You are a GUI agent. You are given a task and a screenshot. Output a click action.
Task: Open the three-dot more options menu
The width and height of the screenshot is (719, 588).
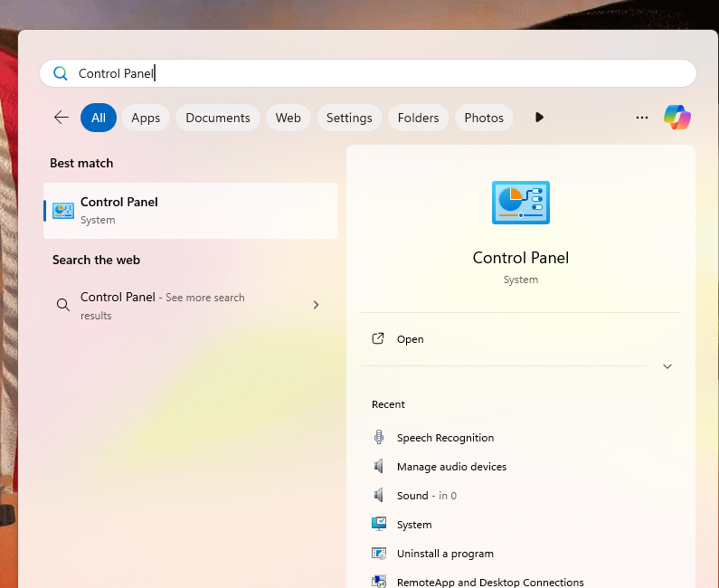642,118
